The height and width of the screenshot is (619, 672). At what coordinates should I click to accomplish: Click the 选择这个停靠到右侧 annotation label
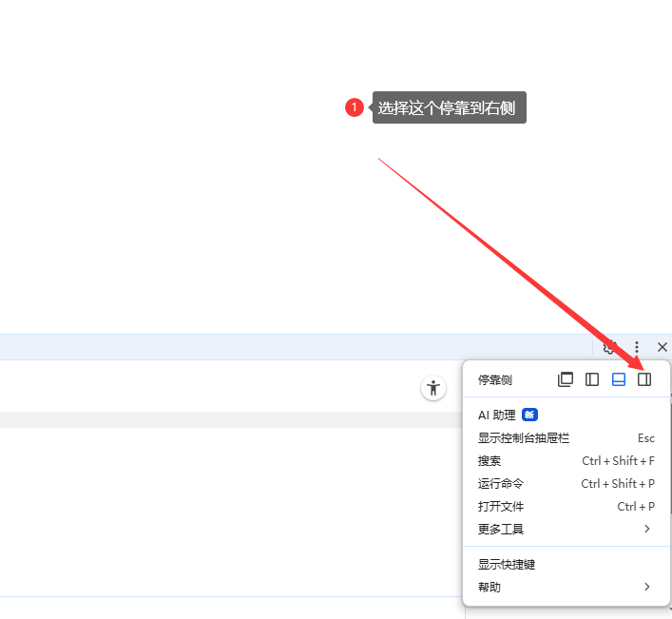click(449, 107)
